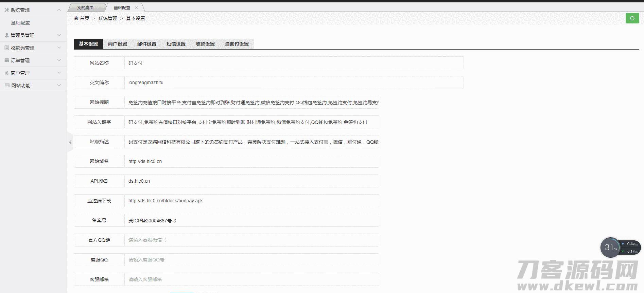The image size is (644, 293).
Task: Click the 订单管理 icon in sidebar
Action: tap(6, 60)
